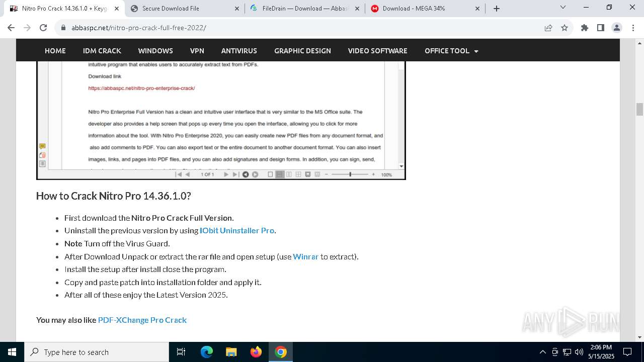
Task: Open the VIDEO SOFTWARE menu item
Action: (x=378, y=51)
